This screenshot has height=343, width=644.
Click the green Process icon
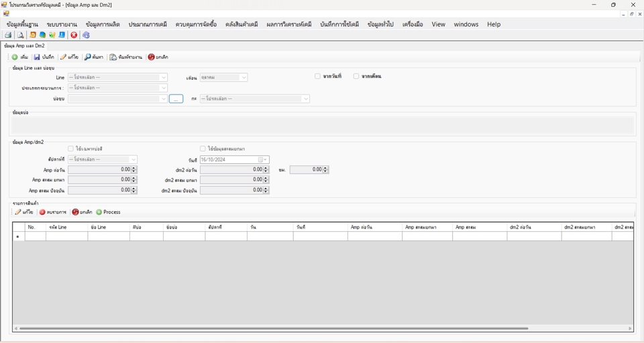point(99,212)
